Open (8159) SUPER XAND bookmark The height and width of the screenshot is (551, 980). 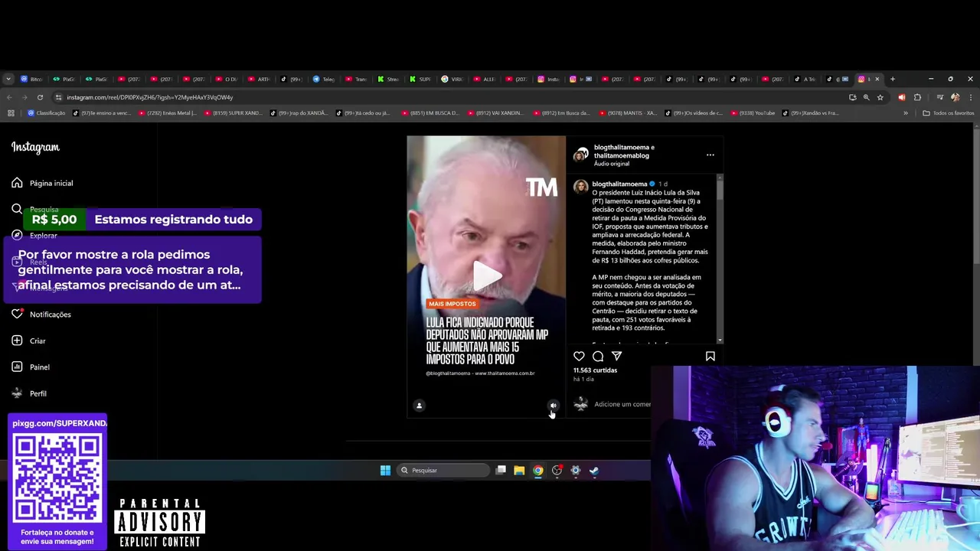coord(234,113)
